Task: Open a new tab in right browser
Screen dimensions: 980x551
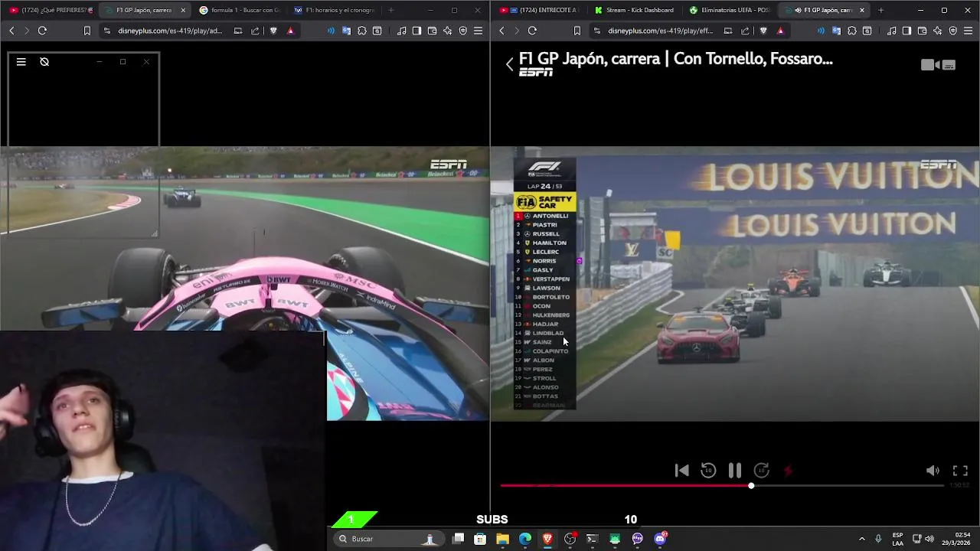Action: click(880, 10)
